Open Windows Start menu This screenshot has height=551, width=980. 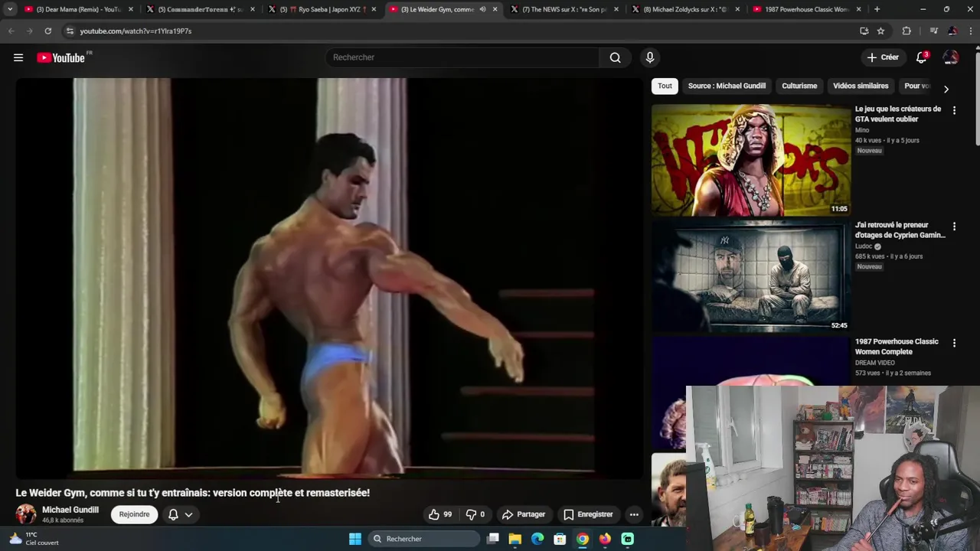coord(355,539)
